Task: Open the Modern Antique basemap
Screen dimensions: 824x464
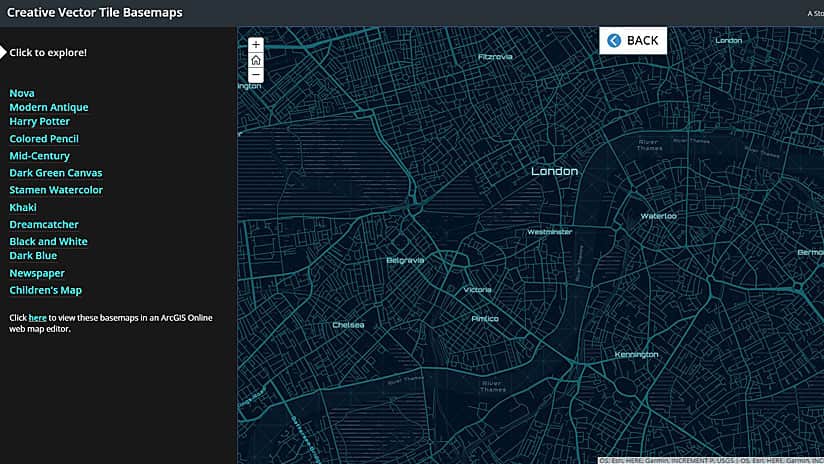Action: coord(49,107)
